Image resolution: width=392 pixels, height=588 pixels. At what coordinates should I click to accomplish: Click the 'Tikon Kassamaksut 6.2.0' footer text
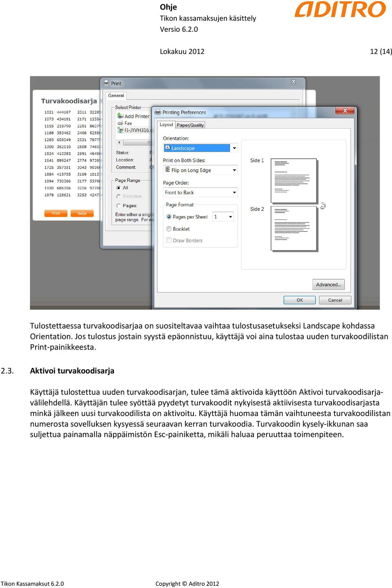(x=32, y=584)
